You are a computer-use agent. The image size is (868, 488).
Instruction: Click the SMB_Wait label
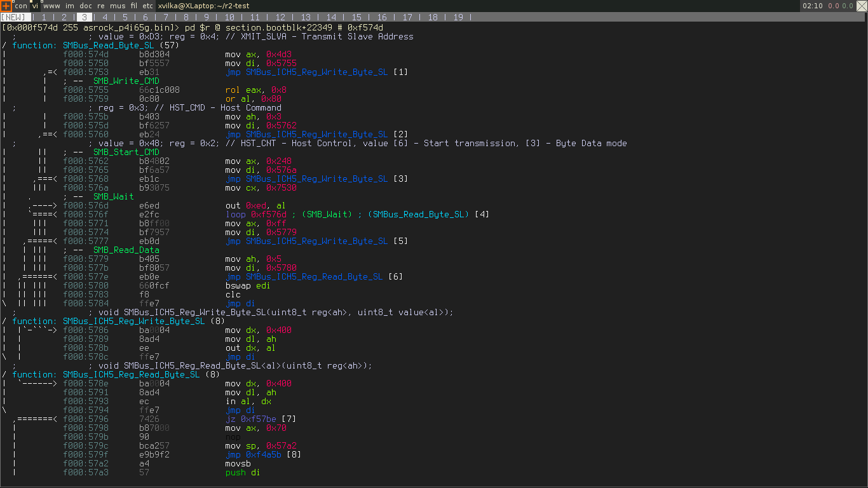113,196
